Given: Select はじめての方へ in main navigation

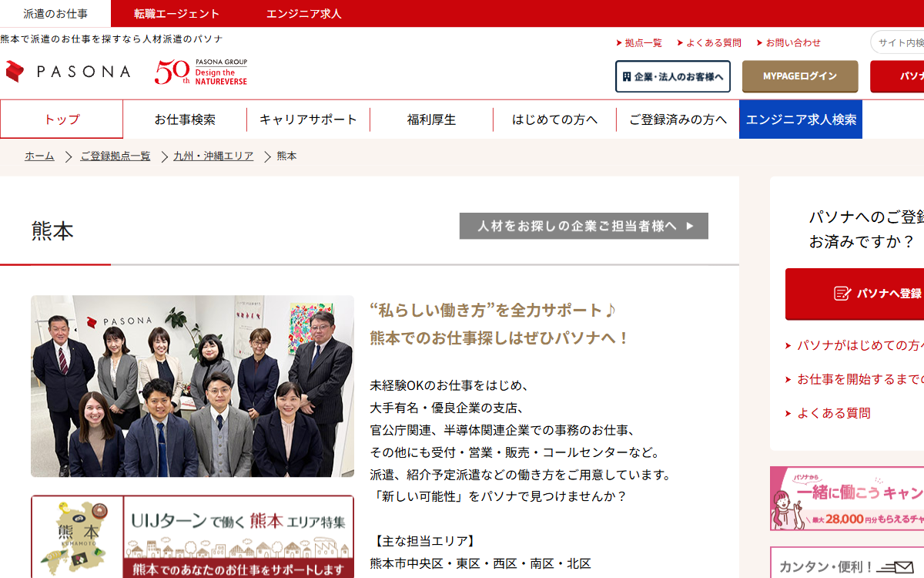Looking at the screenshot, I should click(x=554, y=119).
